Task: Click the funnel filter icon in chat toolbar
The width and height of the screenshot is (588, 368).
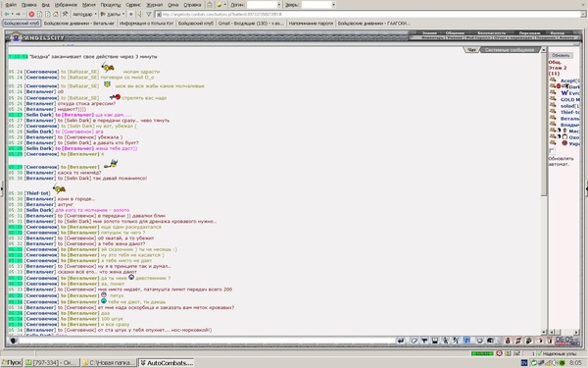Action: pyautogui.click(x=424, y=341)
